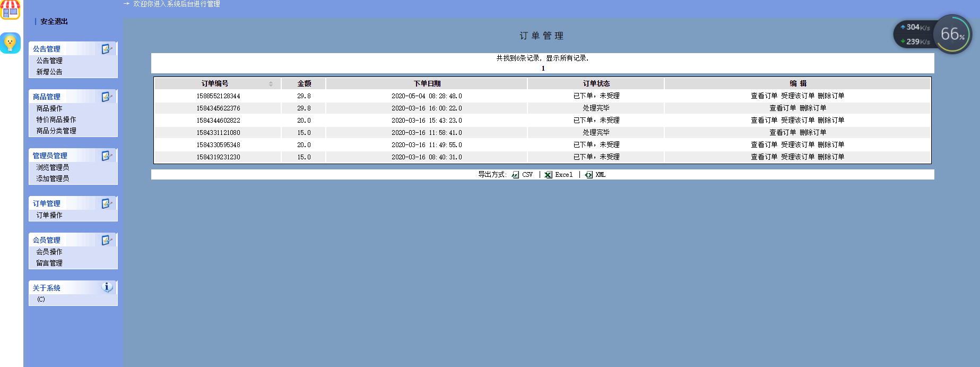Accept order 1588552128344 via 受理该订单
The image size is (980, 367).
coord(797,96)
